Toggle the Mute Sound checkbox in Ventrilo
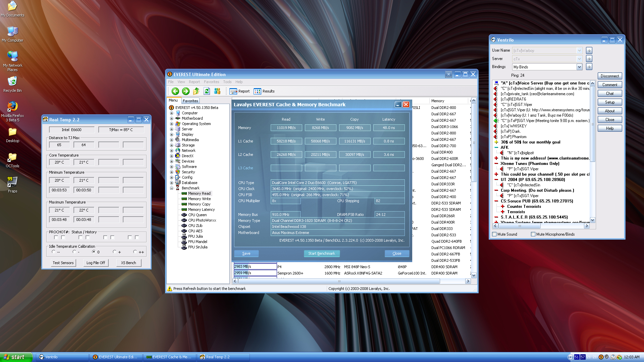Image resolution: width=644 pixels, height=362 pixels. pyautogui.click(x=494, y=234)
